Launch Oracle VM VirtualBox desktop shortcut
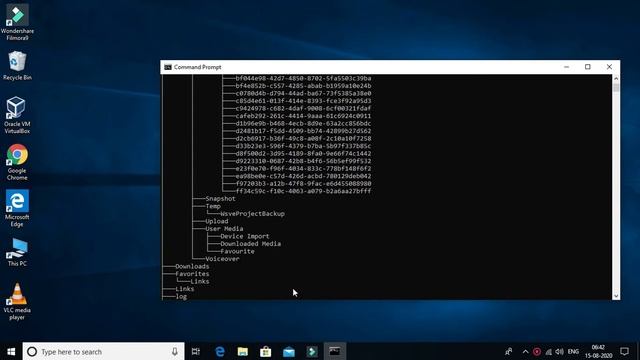Viewport: 640px width, 360px height. pyautogui.click(x=17, y=115)
